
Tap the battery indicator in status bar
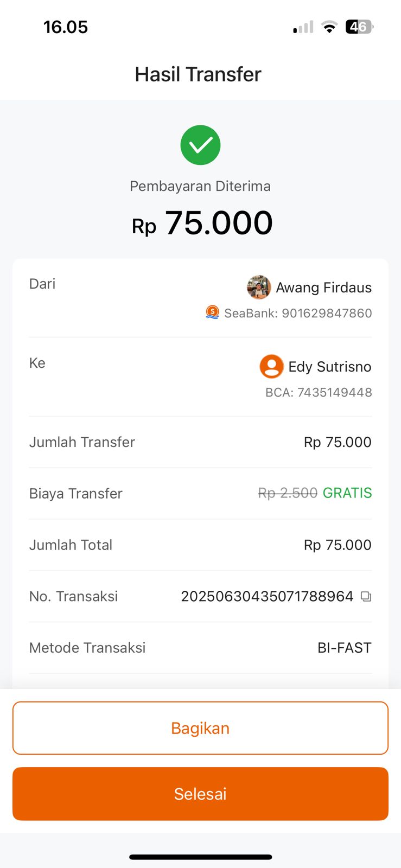[359, 27]
